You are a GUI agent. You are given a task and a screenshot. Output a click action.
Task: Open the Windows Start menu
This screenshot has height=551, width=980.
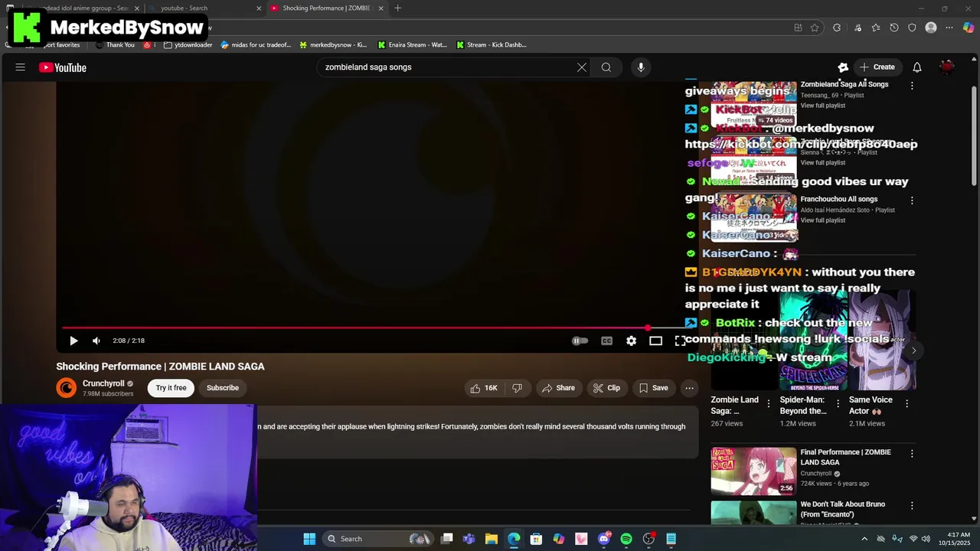point(309,539)
